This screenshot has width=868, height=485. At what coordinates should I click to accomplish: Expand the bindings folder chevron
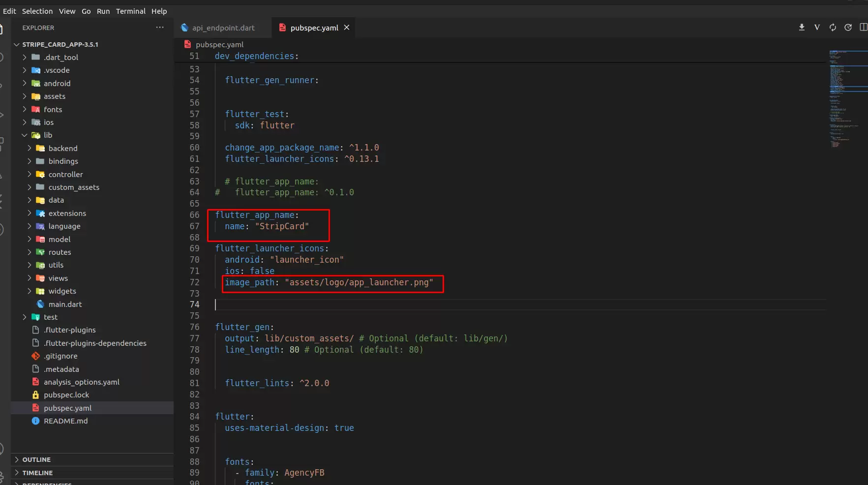click(30, 161)
